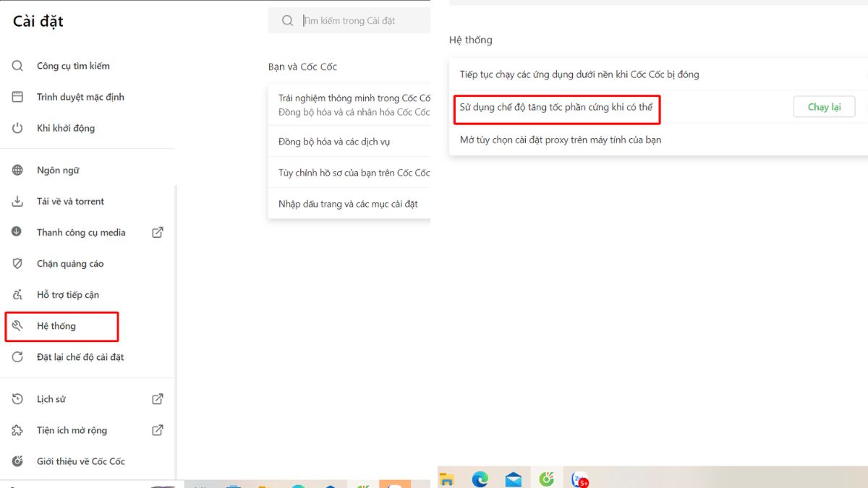Open the Đồng bộ hóa và các dịch vụ row
The image size is (868, 488).
click(349, 142)
